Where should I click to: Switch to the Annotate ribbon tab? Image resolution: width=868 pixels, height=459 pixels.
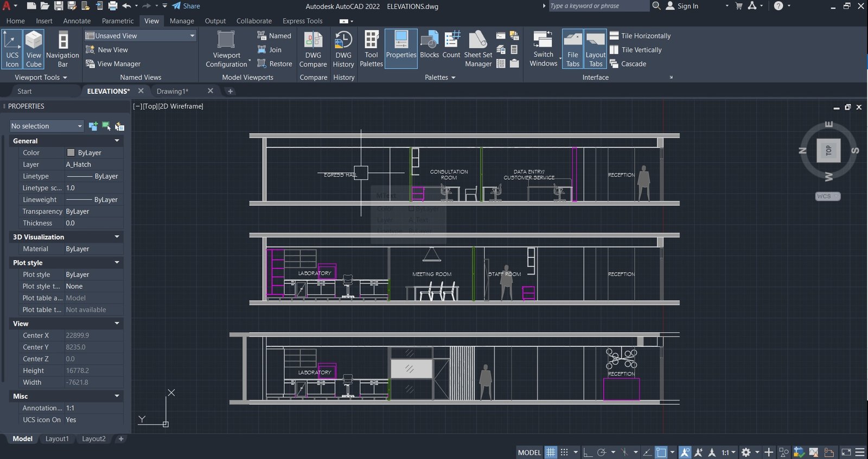click(77, 21)
